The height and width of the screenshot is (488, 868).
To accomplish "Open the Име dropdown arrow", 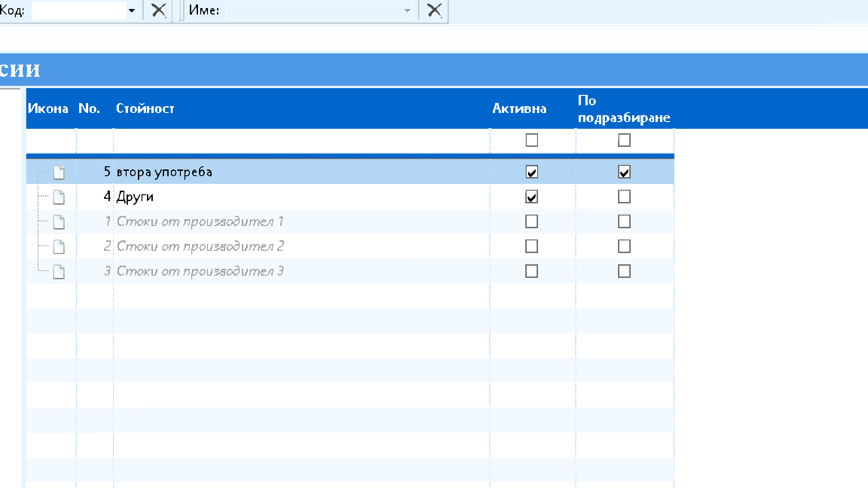I will (407, 10).
